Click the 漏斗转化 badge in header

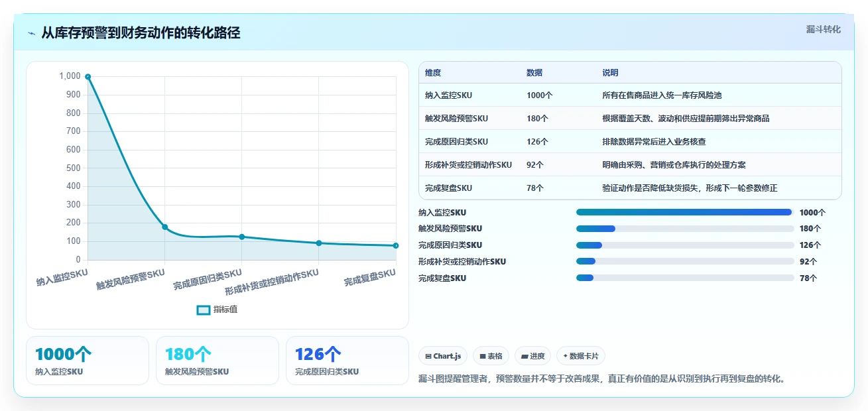pos(823,30)
